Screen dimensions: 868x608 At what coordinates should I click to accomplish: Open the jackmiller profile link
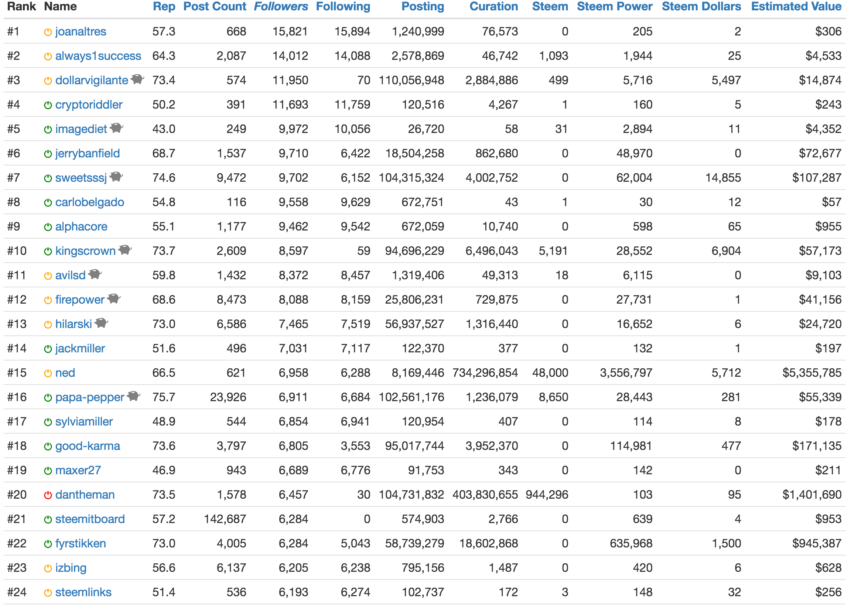click(80, 349)
